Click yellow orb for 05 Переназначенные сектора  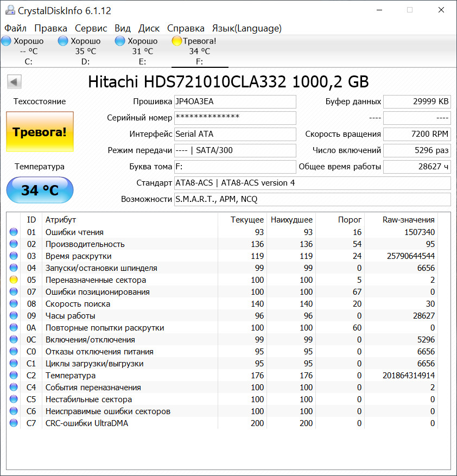pos(14,280)
